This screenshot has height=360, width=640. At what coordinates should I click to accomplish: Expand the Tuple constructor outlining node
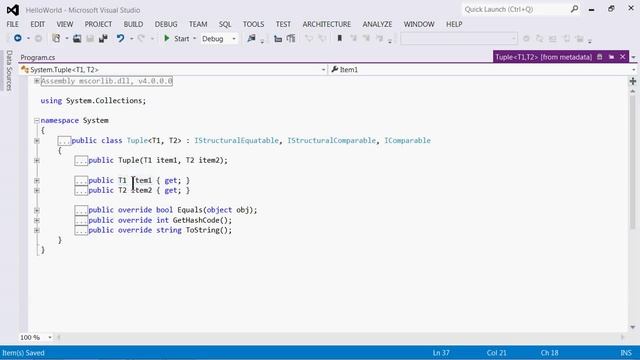point(37,160)
